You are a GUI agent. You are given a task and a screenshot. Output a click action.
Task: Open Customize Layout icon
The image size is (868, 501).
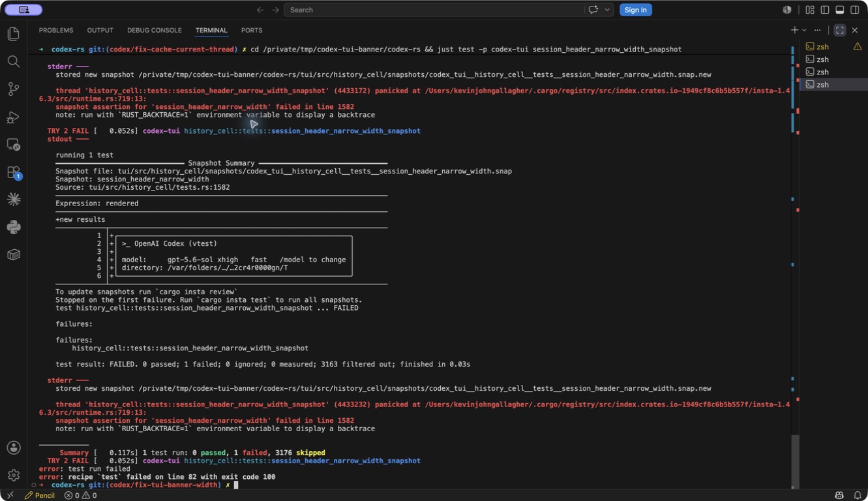[x=810, y=10]
